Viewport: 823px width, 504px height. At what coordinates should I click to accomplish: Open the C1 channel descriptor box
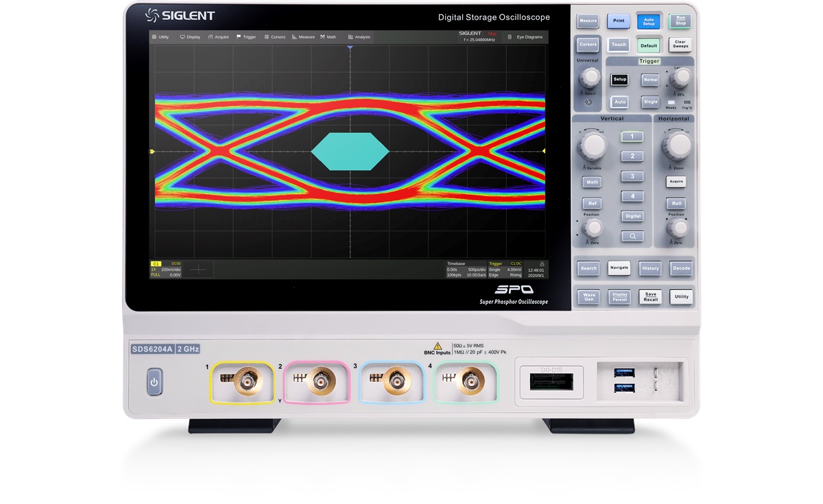tap(166, 269)
